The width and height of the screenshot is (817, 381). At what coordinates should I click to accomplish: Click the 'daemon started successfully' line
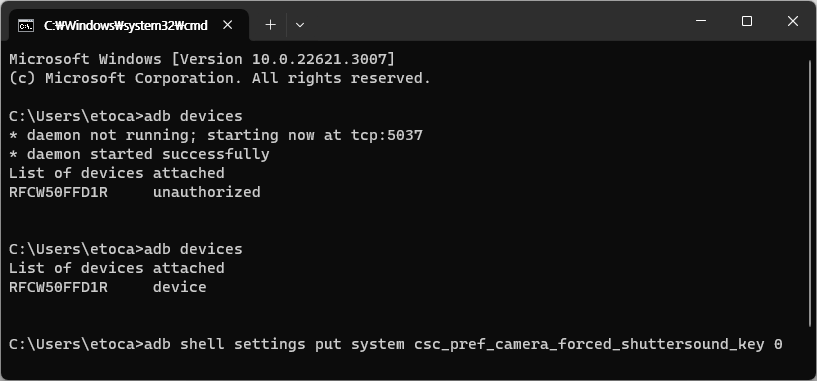point(139,154)
